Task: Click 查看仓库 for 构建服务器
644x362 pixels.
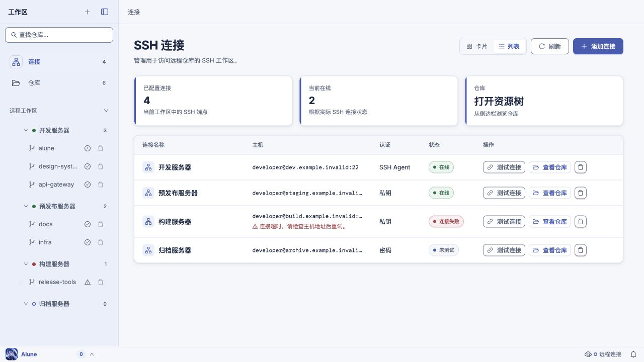Action: (x=550, y=222)
